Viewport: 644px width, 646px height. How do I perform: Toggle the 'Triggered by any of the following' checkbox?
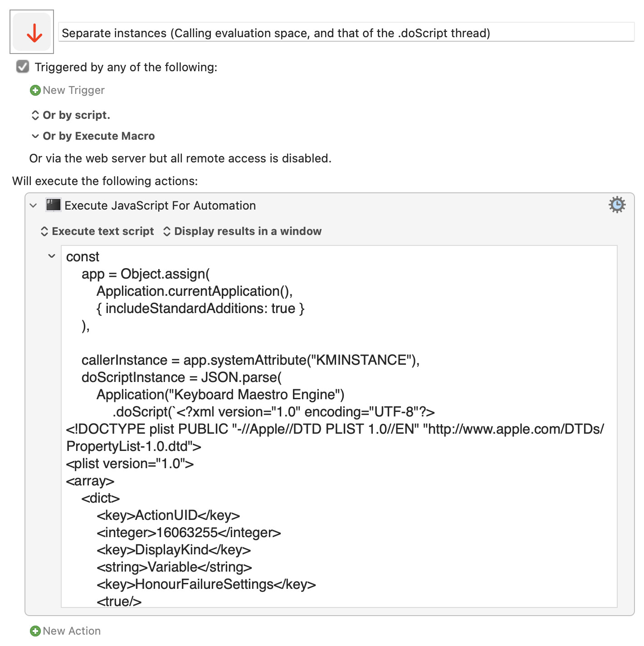coord(23,67)
